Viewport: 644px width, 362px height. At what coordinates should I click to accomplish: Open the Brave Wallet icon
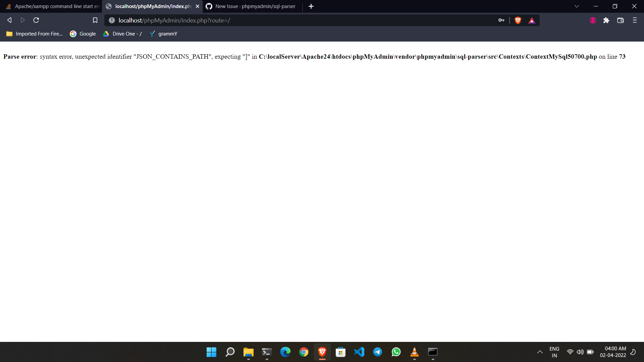click(x=621, y=20)
